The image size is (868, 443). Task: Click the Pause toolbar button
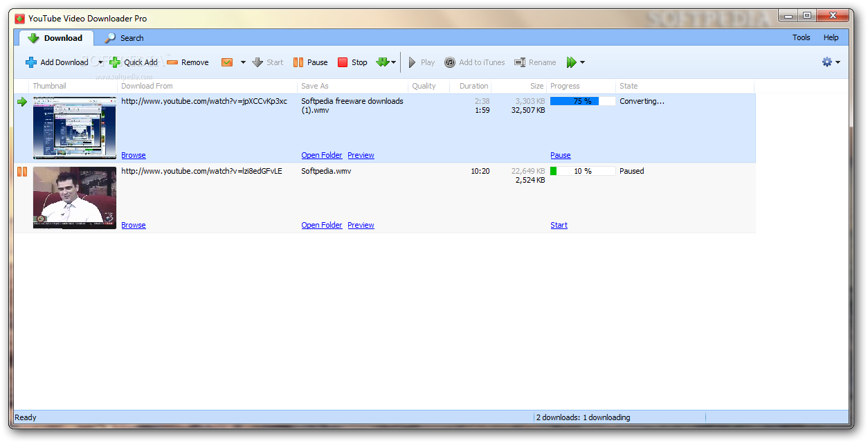(311, 62)
